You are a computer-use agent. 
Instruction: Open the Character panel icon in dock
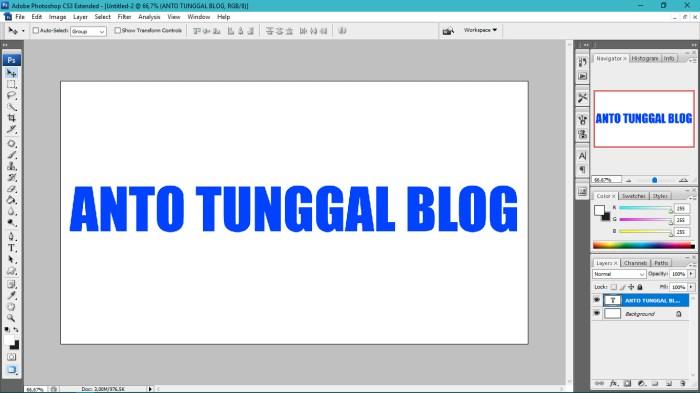click(x=582, y=156)
